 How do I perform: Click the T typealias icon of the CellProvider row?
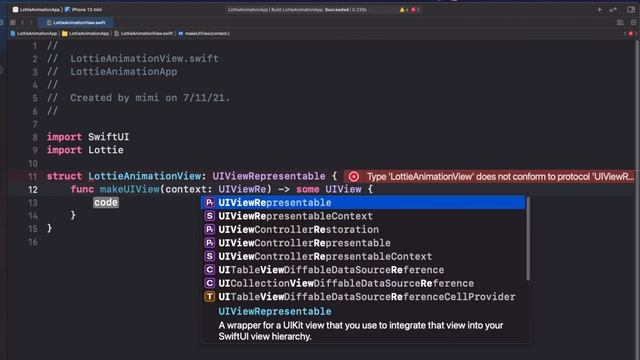pos(210,297)
